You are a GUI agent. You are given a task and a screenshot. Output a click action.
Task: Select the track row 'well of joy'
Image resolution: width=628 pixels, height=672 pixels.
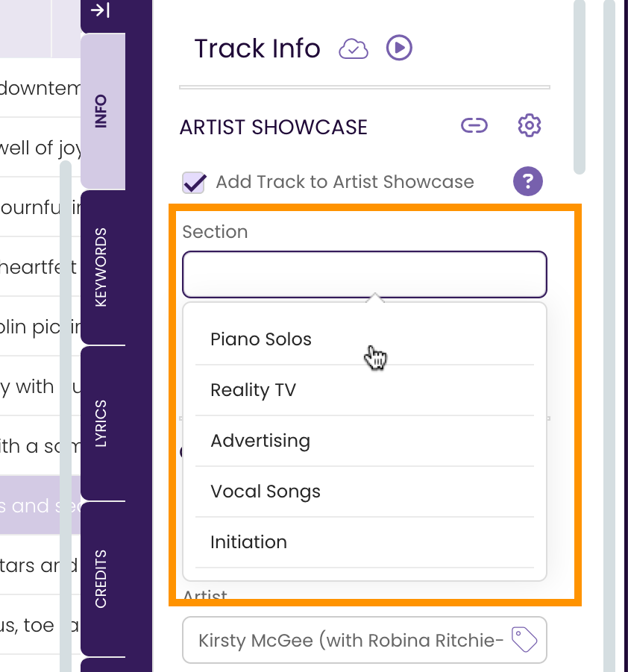[40, 148]
